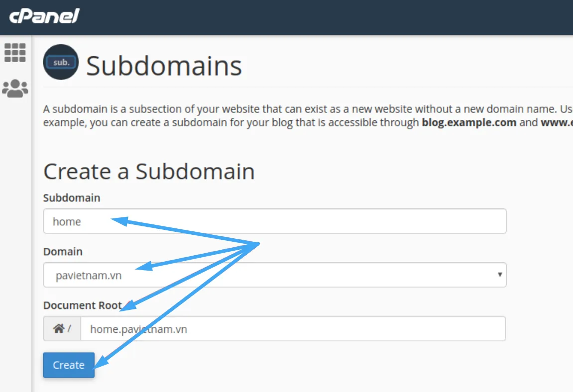Screen dimensions: 573x392
Task: Click the round 'sub.' Subdomains icon
Action: tap(61, 62)
